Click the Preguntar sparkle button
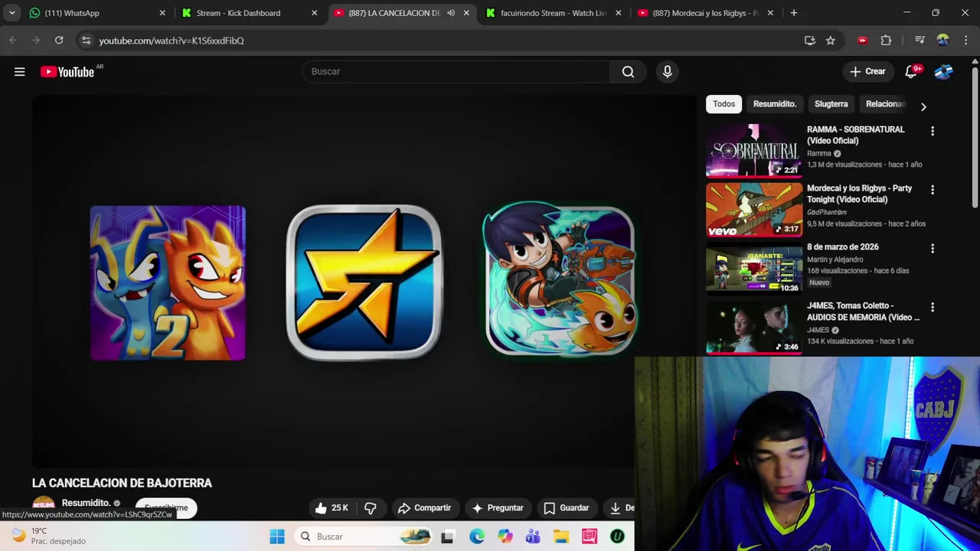This screenshot has width=980, height=551. click(498, 508)
